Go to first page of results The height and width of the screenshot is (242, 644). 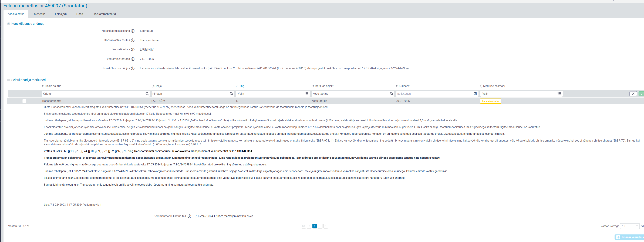coord(304,226)
